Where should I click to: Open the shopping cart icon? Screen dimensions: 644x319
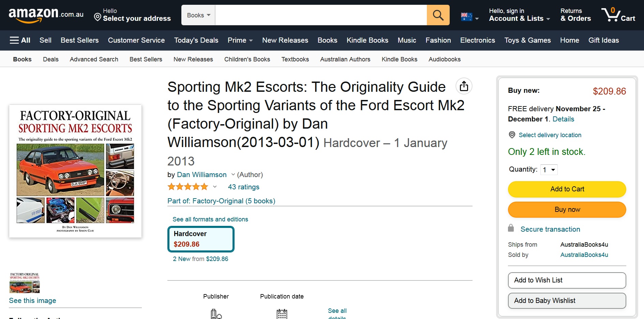coord(618,15)
